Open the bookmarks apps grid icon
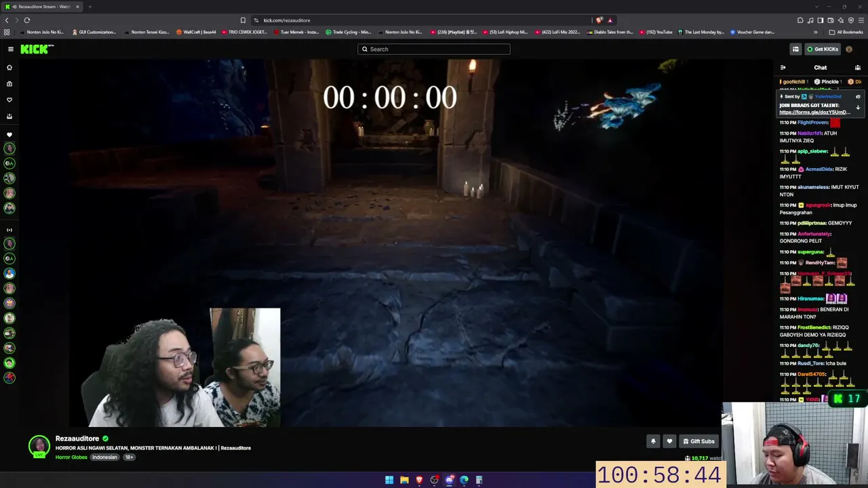This screenshot has height=488, width=868. click(7, 32)
